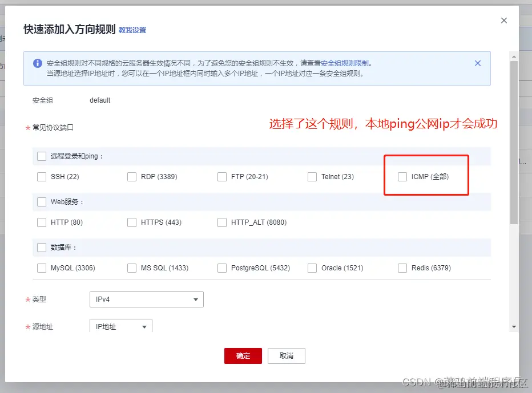
Task: Click the security group name 'default'
Action: click(100, 100)
